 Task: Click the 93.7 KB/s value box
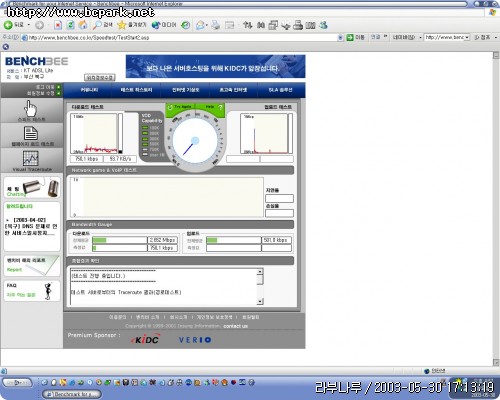(x=120, y=159)
